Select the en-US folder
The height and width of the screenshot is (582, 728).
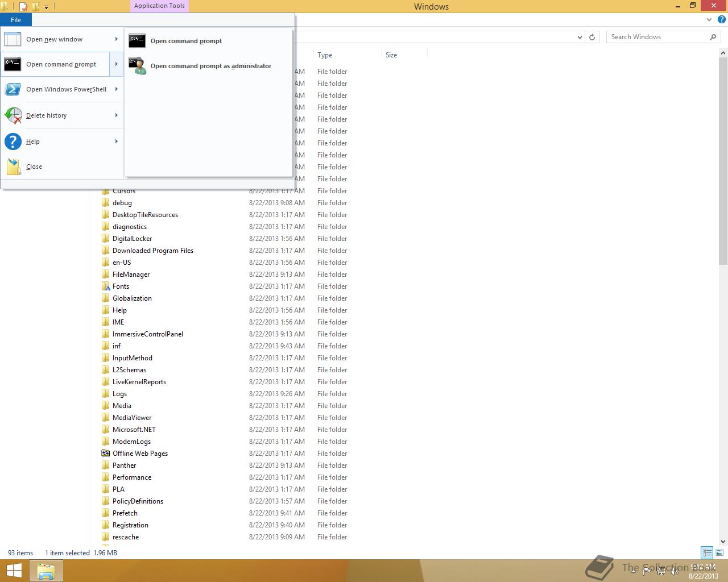pyautogui.click(x=122, y=263)
